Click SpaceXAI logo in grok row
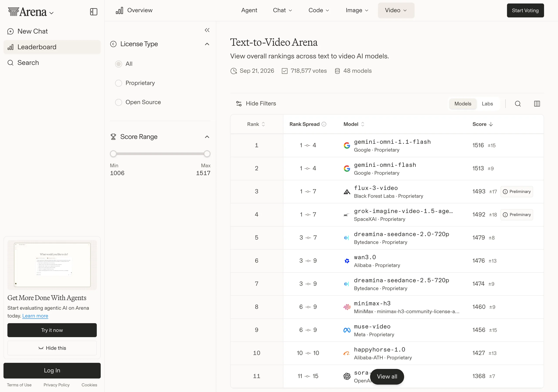The height and width of the screenshot is (392, 558). pyautogui.click(x=347, y=215)
